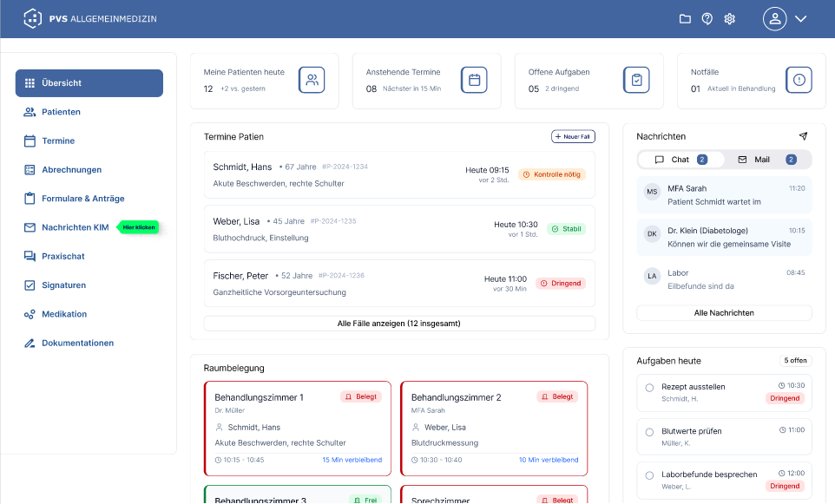
Task: Select the Behandlungszimmer 2 room card
Action: [x=494, y=429]
